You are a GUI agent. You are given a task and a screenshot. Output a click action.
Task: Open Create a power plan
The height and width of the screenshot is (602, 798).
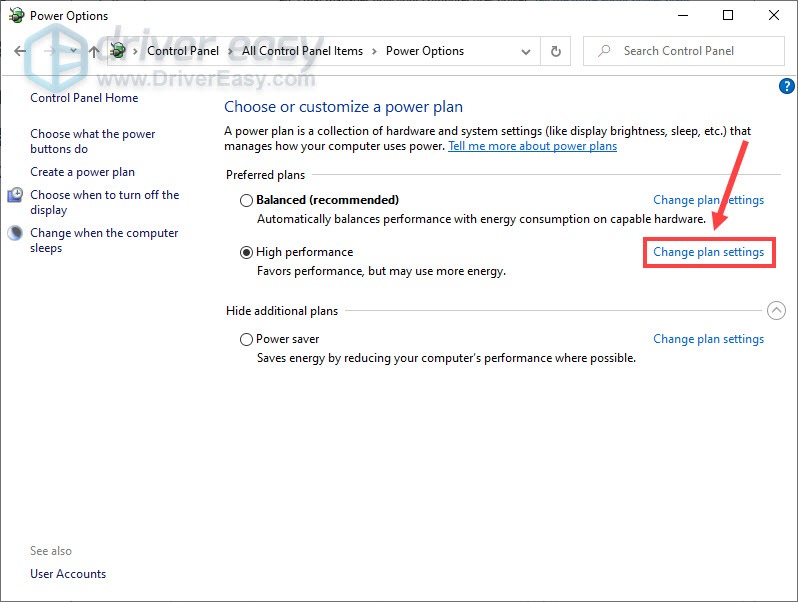(x=82, y=172)
